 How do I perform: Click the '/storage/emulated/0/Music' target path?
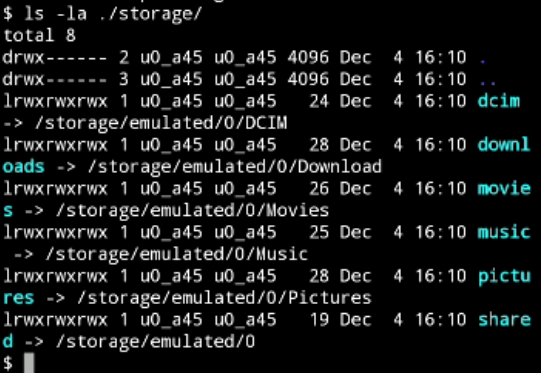176,255
